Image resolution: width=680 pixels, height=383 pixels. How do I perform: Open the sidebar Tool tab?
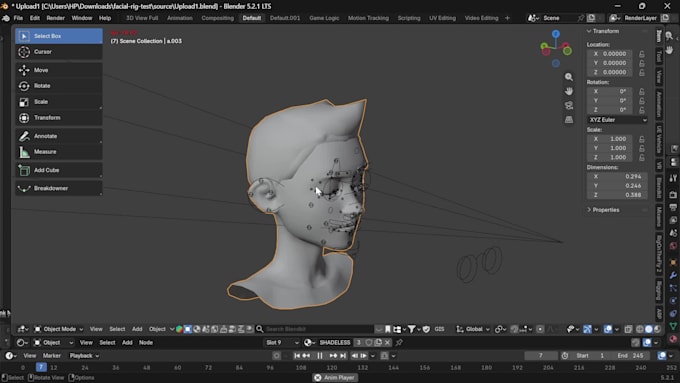click(659, 56)
